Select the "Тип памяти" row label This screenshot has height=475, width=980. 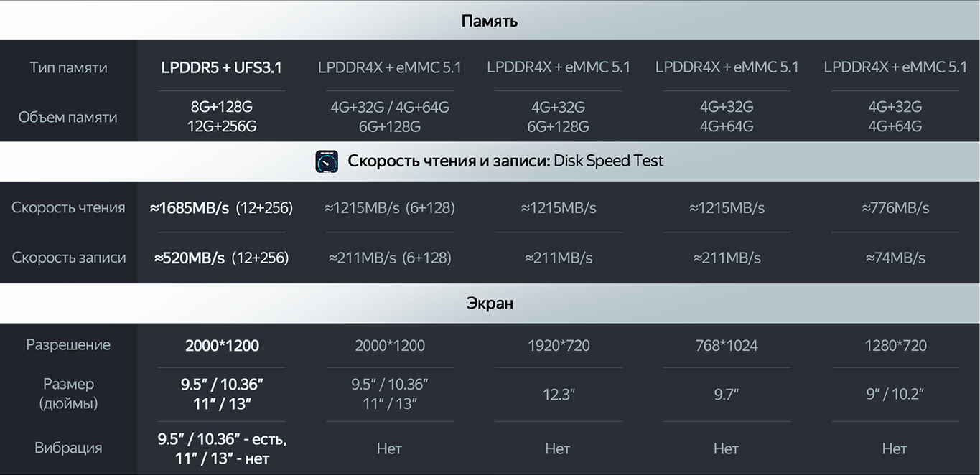(x=68, y=67)
